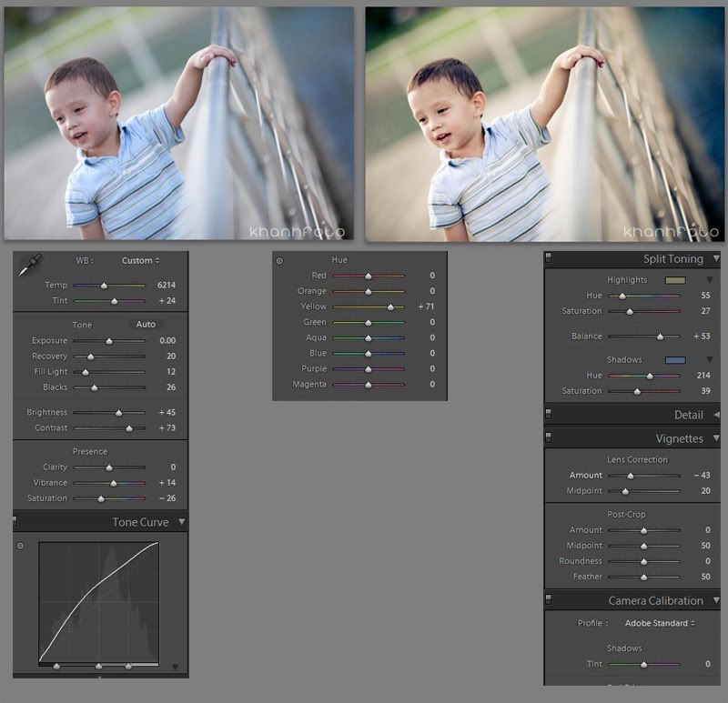Click the Auto tone button
The width and height of the screenshot is (728, 703).
(x=146, y=325)
